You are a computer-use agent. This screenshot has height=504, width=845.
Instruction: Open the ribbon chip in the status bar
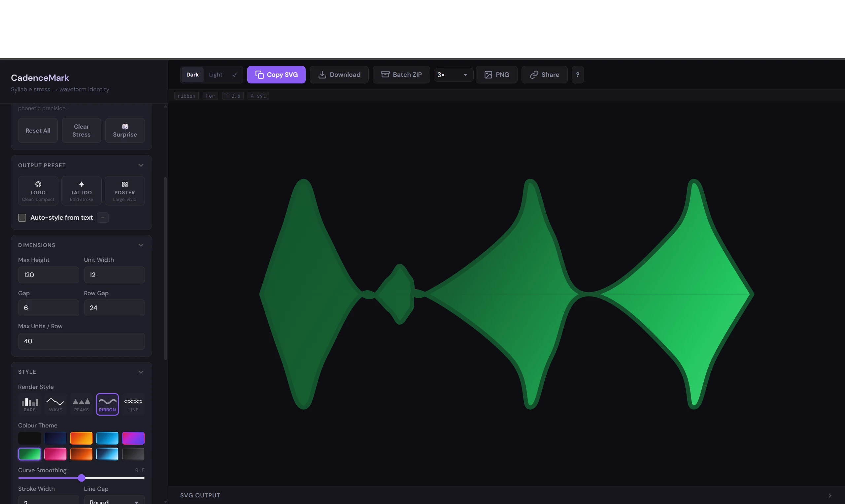click(186, 96)
